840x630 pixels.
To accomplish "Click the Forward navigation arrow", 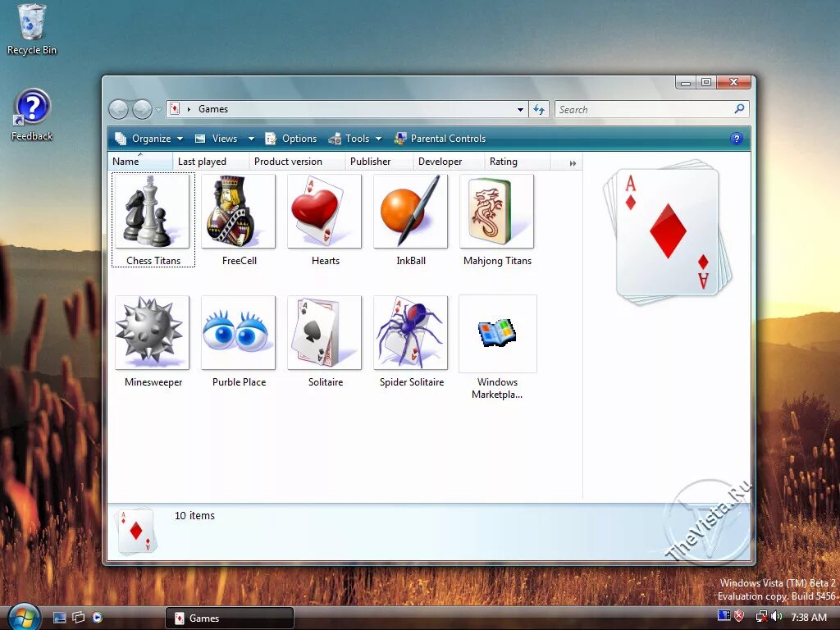I will tap(142, 110).
